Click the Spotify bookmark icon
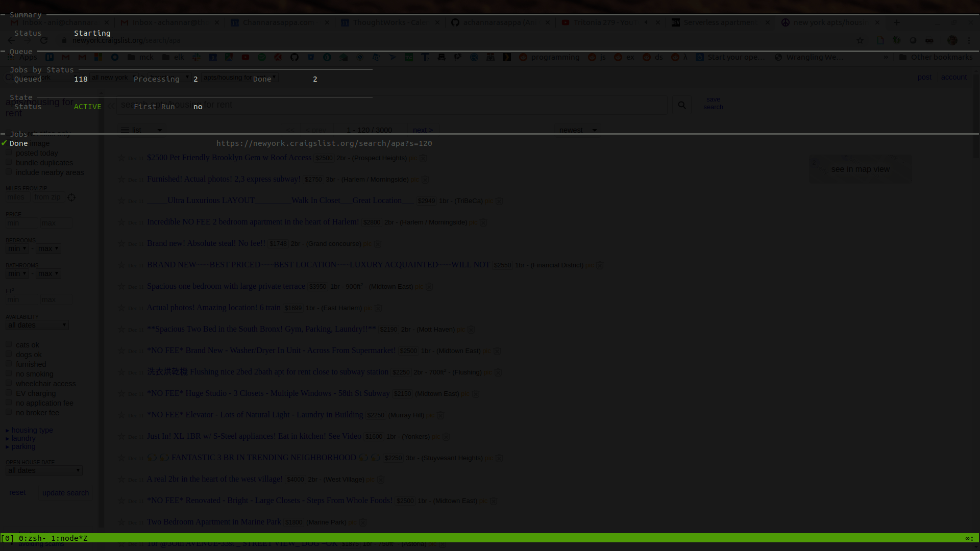 (x=262, y=57)
